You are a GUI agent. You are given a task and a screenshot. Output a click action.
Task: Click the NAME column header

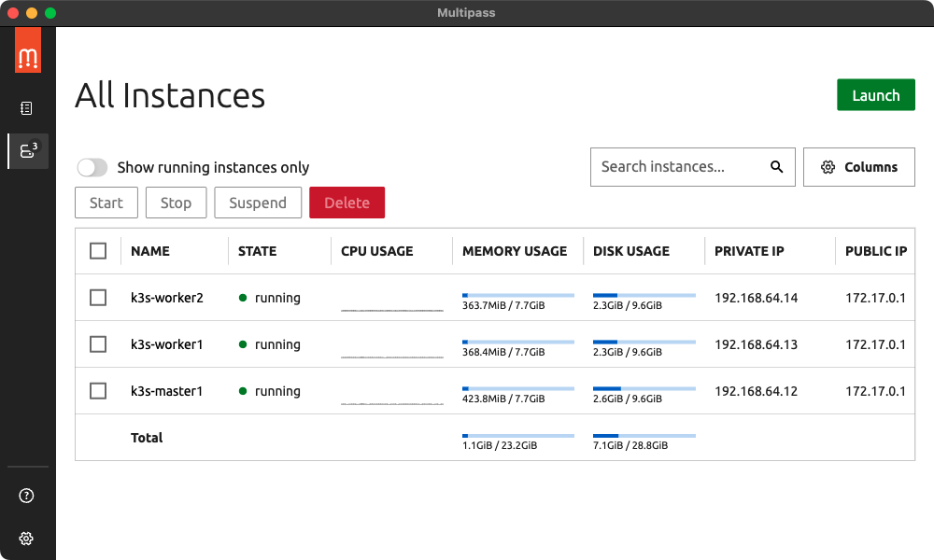pyautogui.click(x=150, y=251)
